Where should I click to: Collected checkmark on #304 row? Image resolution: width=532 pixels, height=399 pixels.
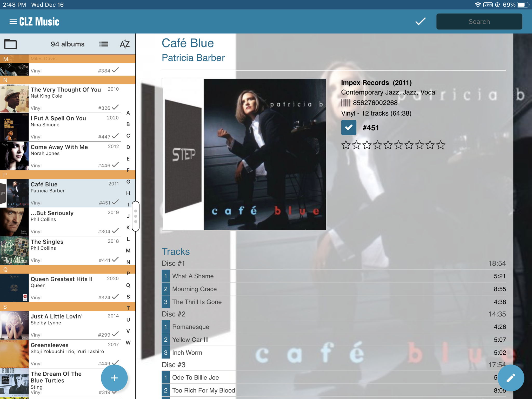point(115,230)
